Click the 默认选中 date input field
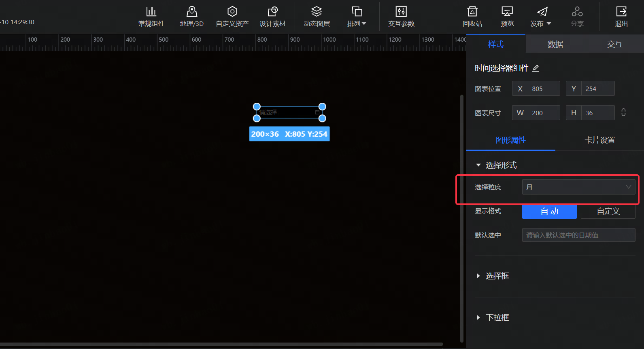644x349 pixels. (x=578, y=235)
